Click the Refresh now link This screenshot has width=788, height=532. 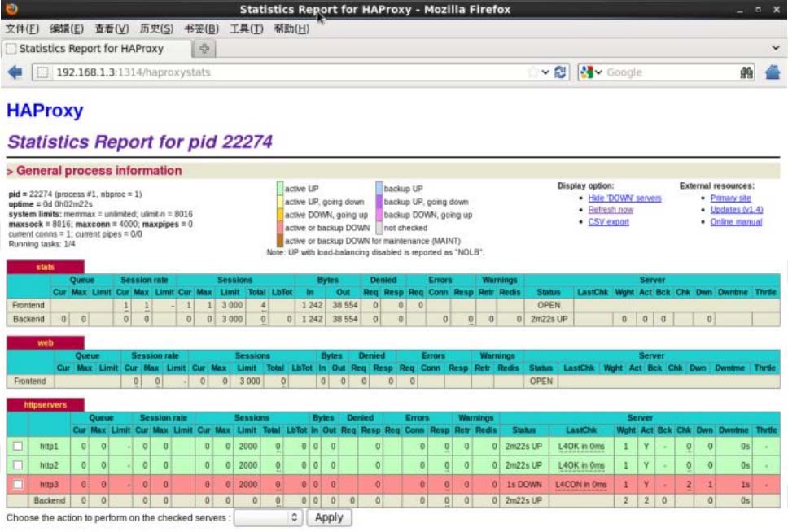coord(611,210)
